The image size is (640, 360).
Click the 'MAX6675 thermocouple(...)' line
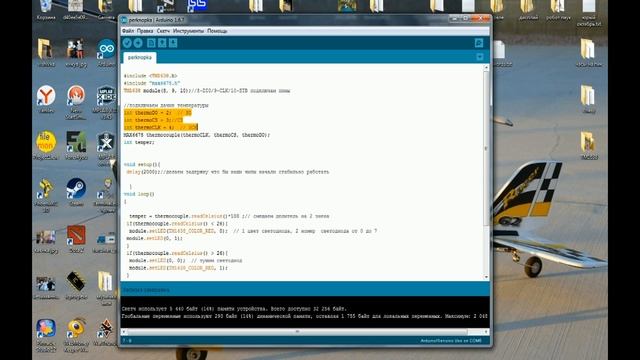(197, 135)
